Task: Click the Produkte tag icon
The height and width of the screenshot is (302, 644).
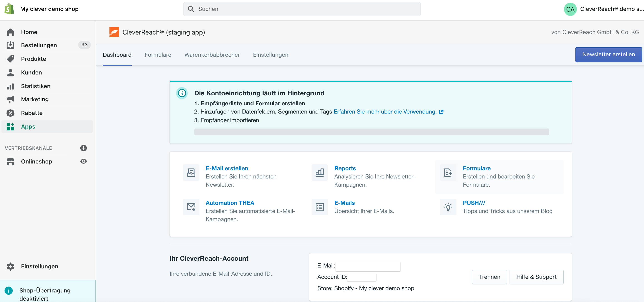Action: 10,59
